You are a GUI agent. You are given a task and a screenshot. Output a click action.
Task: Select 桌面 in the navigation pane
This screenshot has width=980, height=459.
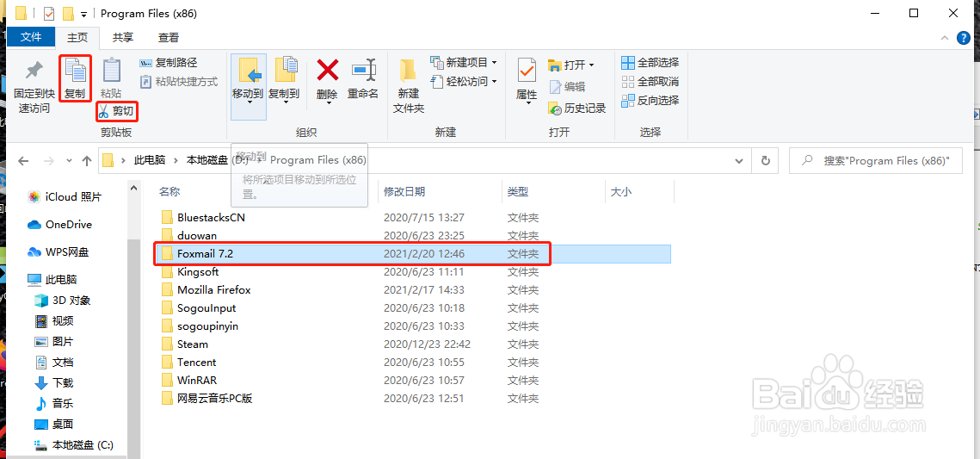point(54,424)
